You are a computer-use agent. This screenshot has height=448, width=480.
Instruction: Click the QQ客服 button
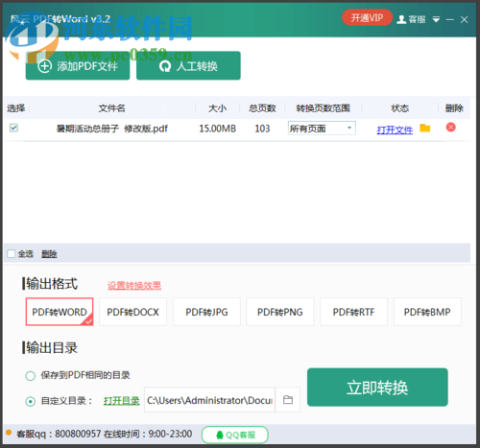(235, 435)
